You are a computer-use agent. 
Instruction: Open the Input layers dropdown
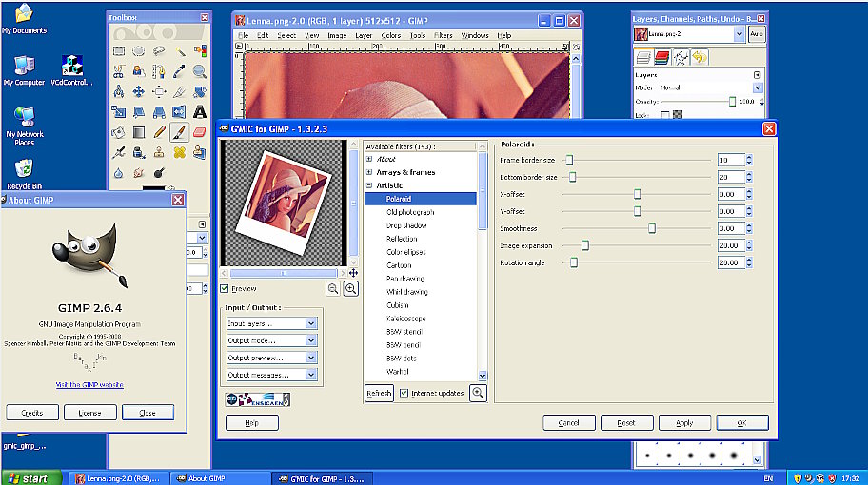coord(271,323)
